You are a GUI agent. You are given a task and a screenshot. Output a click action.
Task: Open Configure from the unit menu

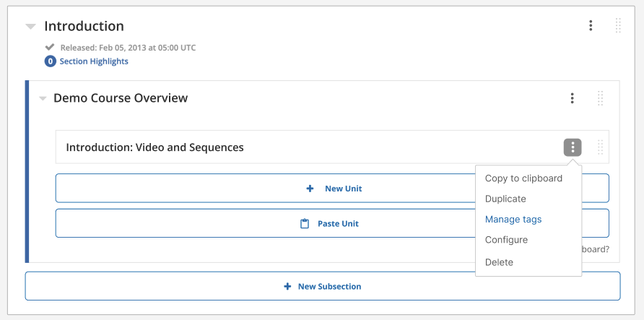click(x=506, y=240)
